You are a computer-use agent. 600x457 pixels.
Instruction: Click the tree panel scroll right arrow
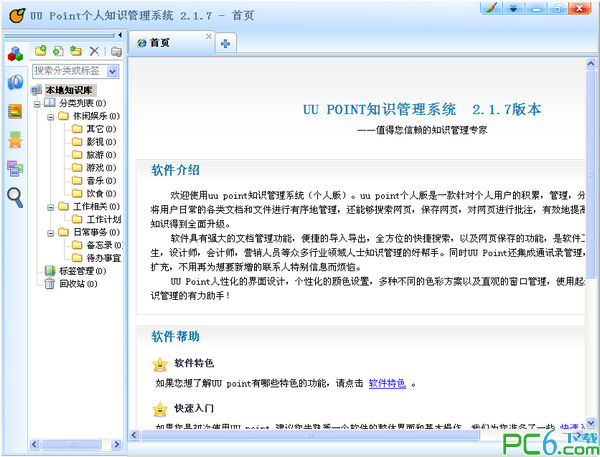117,444
